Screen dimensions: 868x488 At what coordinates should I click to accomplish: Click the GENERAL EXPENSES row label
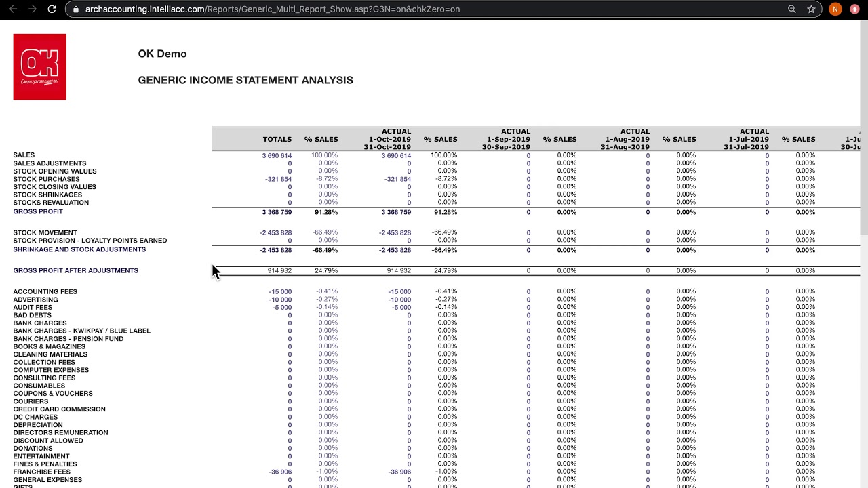point(47,480)
